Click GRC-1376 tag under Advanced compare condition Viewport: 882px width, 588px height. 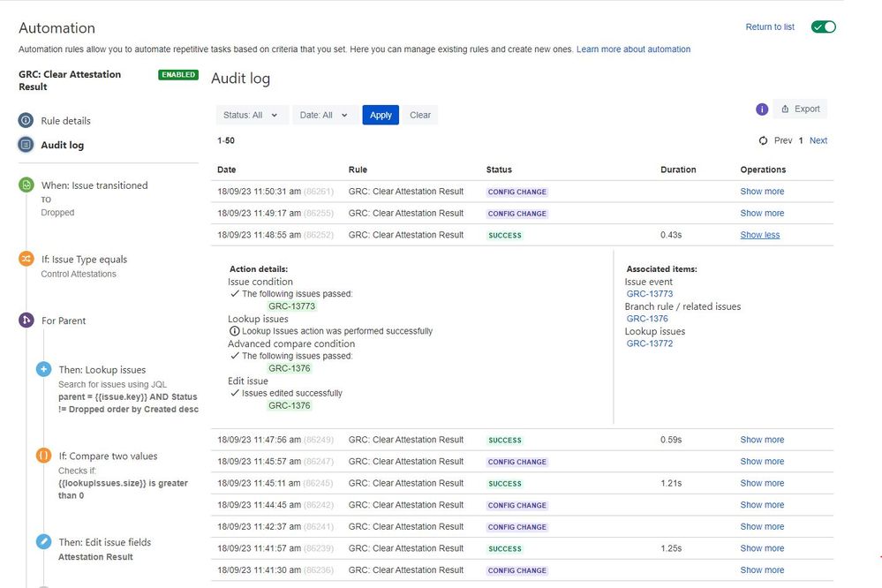289,368
